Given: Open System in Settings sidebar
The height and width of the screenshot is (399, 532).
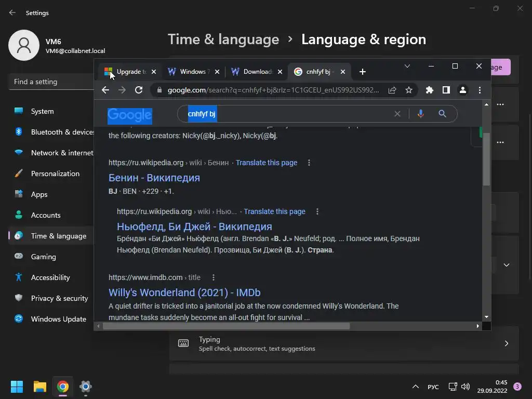Looking at the screenshot, I should point(51,111).
